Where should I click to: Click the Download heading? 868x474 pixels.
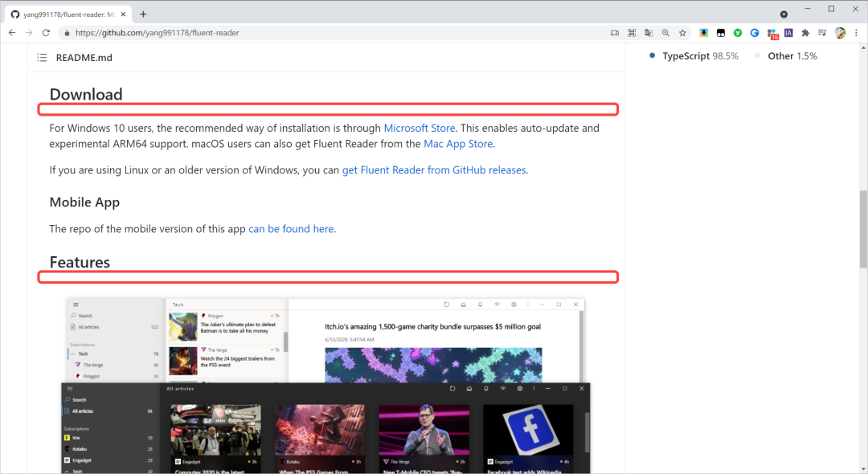click(86, 95)
